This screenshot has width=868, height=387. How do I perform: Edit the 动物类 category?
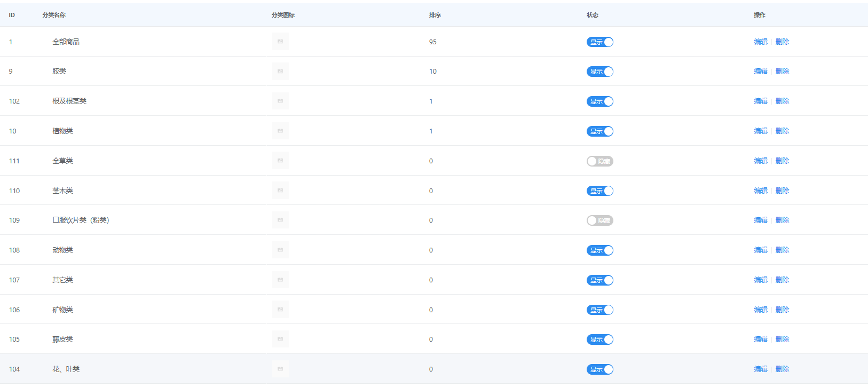[761, 250]
